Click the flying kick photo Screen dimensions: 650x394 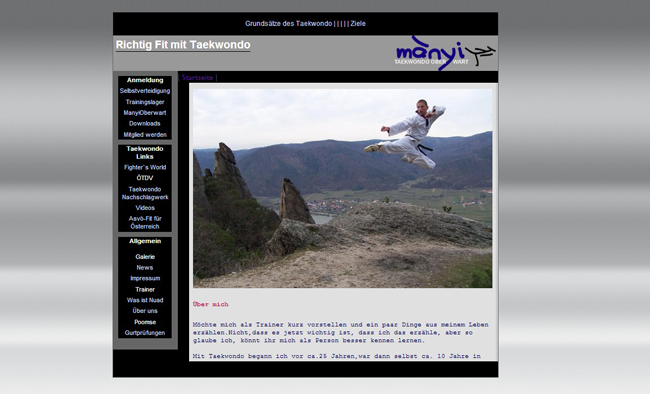[x=342, y=188]
